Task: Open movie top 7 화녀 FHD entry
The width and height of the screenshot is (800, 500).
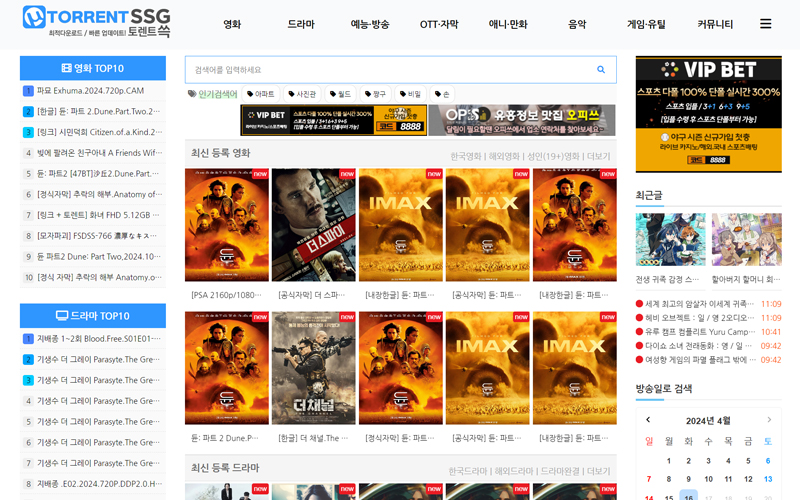Action: 98,215
